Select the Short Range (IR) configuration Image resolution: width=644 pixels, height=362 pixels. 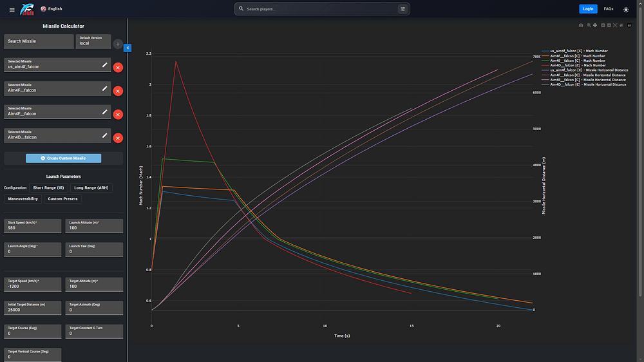point(48,188)
